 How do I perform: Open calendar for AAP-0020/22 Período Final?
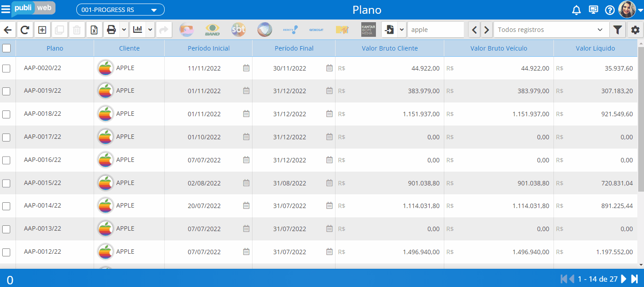click(329, 68)
